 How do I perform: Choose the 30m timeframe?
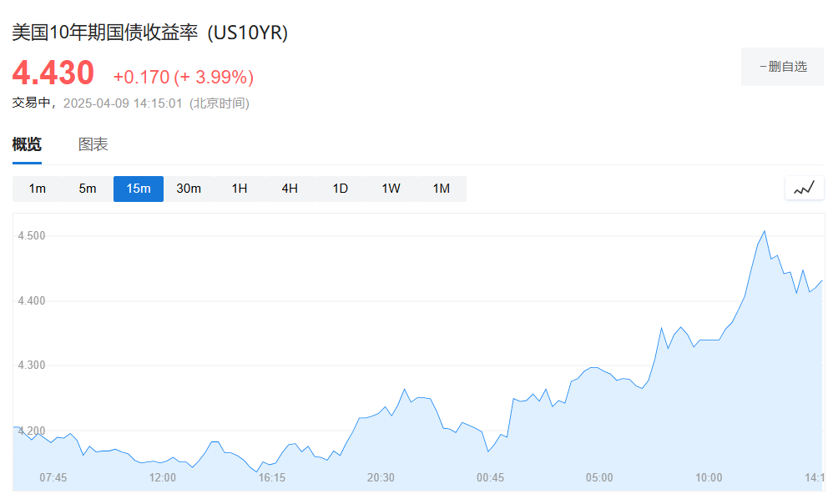click(x=189, y=189)
